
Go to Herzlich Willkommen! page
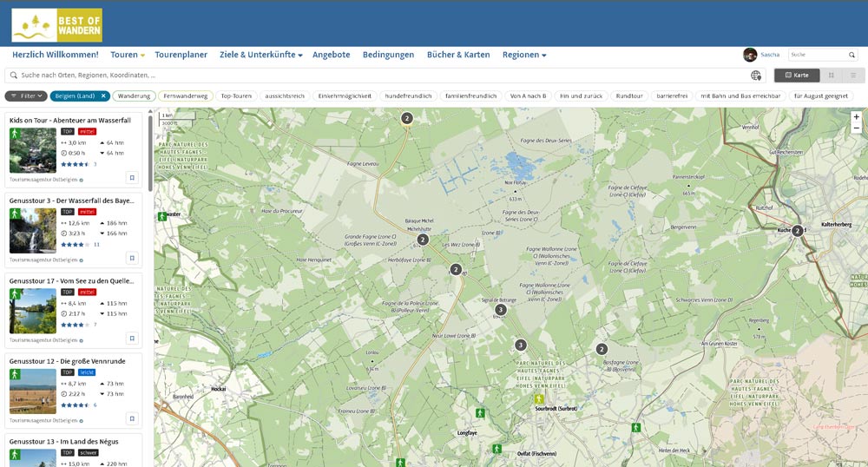tap(56, 55)
